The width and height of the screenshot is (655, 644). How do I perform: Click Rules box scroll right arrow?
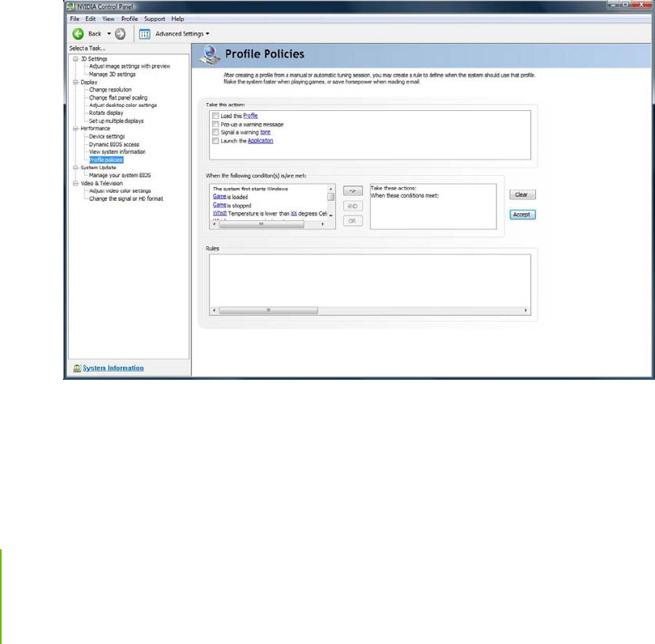pyautogui.click(x=526, y=310)
